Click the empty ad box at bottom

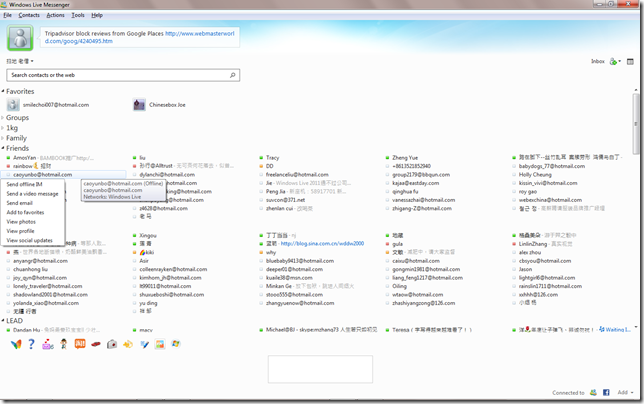coord(320,369)
